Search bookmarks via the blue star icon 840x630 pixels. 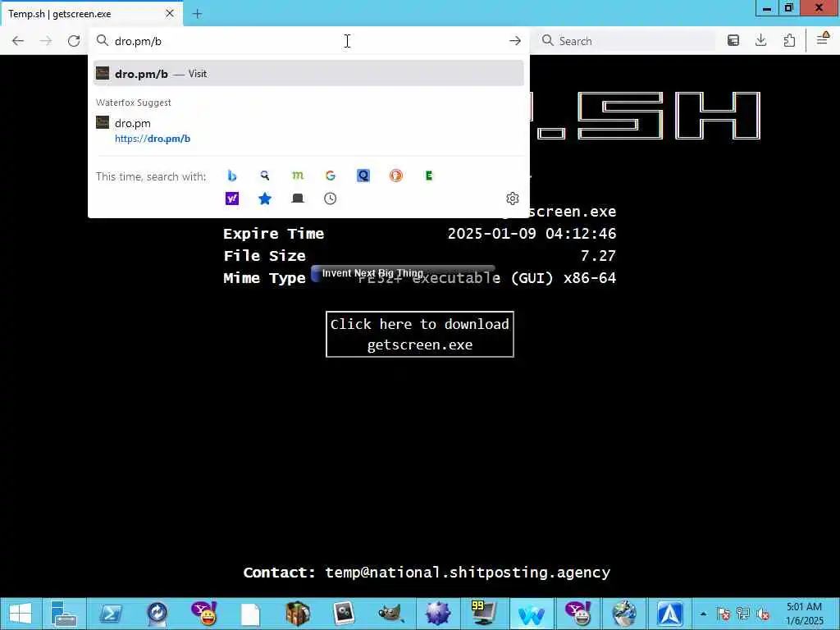(265, 199)
